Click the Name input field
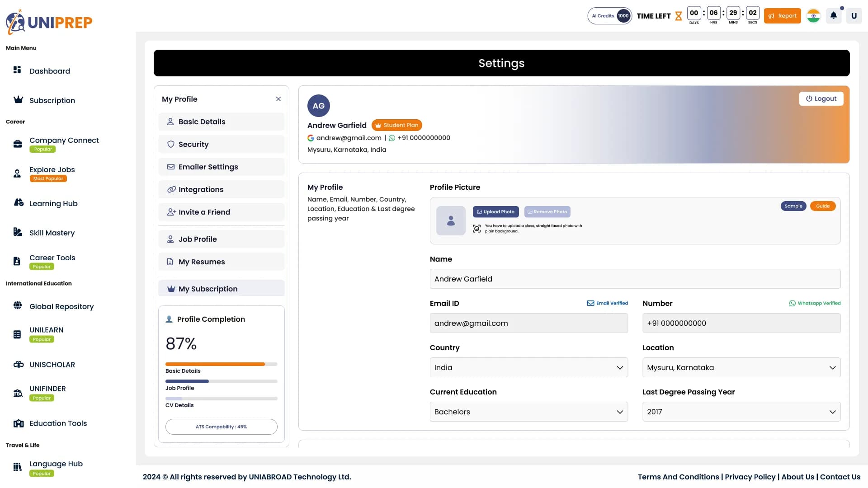 635,279
